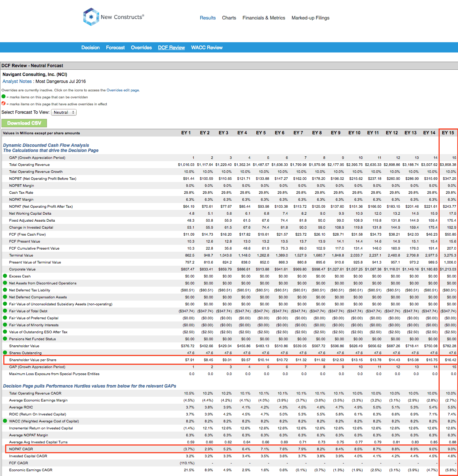Click override icon for Shares Outstanding
The height and width of the screenshot is (476, 458).
[5, 353]
